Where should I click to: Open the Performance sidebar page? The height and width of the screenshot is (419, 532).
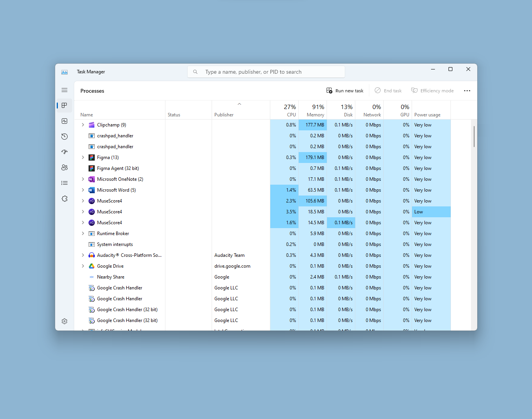(64, 121)
